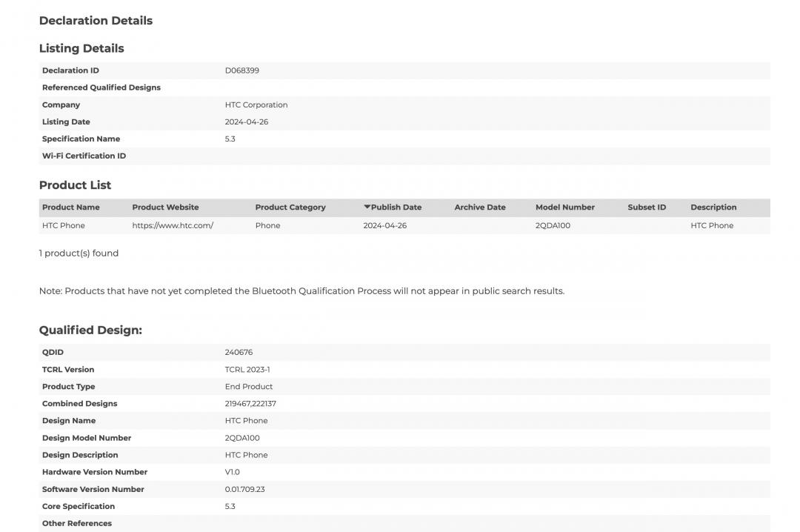Click the publish date 2024-04-26 in the product row

click(x=384, y=225)
